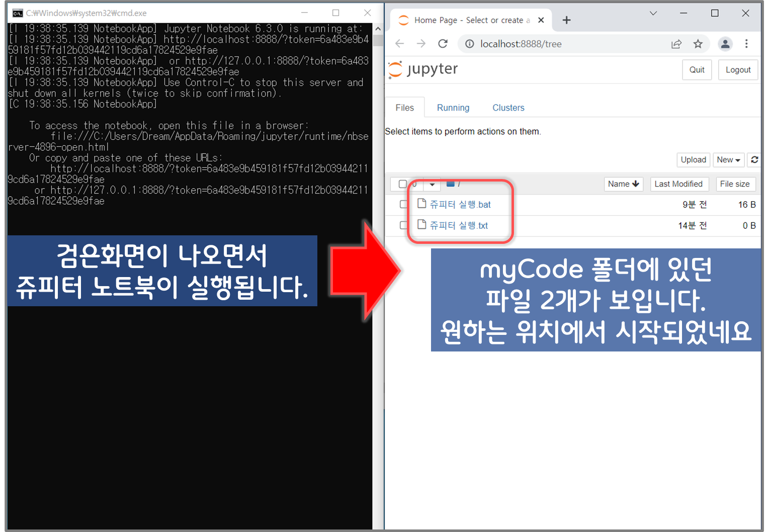
Task: Expand the selection type dropdown arrow
Action: [x=432, y=185]
